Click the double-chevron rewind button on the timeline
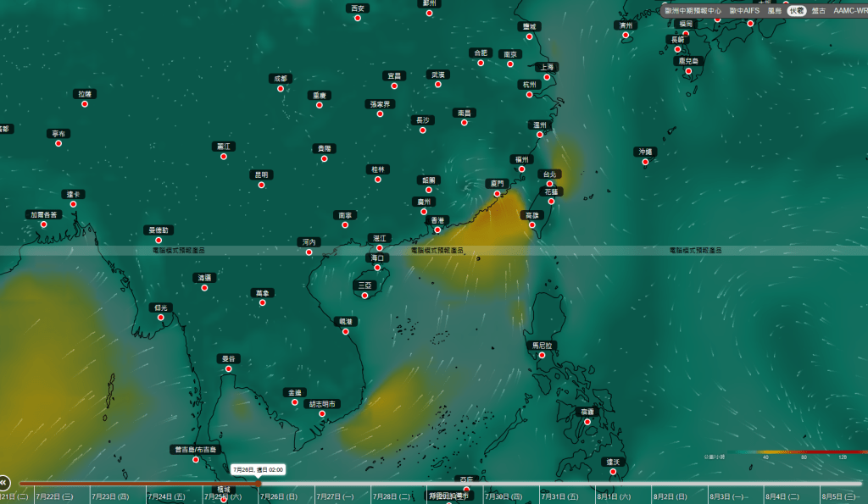Screen dimensions: 868x504 (x=4, y=483)
